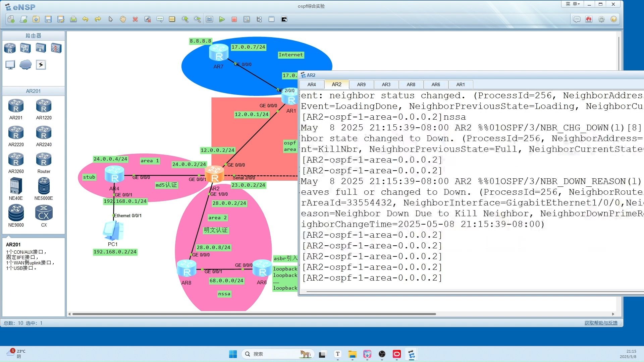Viewport: 644px width, 362px height.
Task: Select the switch device category icon
Action: 25,48
